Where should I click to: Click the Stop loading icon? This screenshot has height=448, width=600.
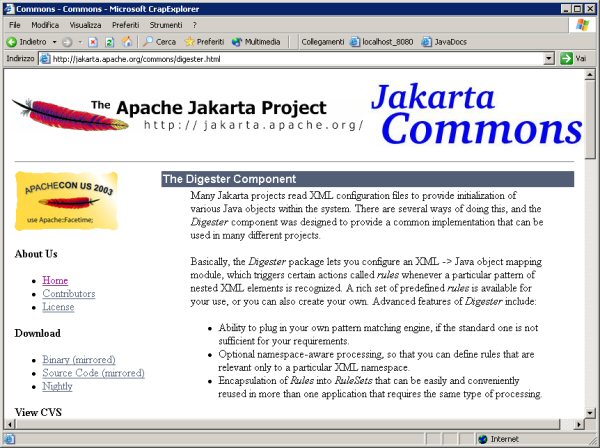[x=93, y=42]
